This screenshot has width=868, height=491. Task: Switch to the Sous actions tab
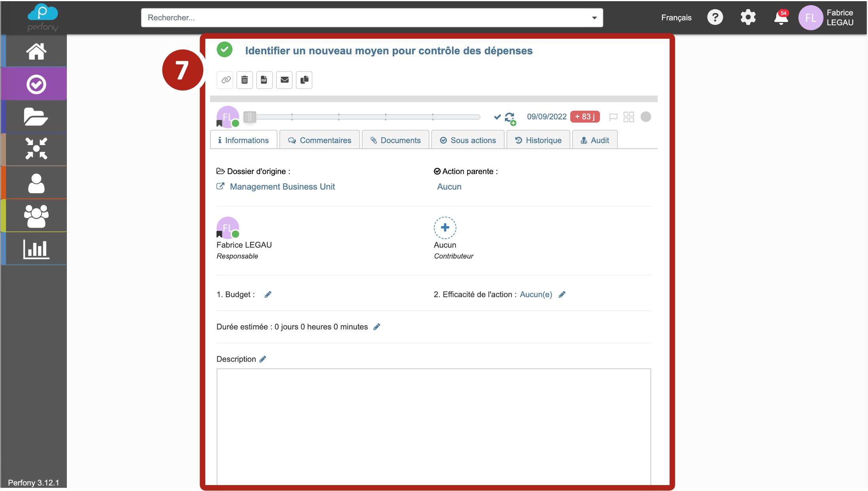[468, 140]
